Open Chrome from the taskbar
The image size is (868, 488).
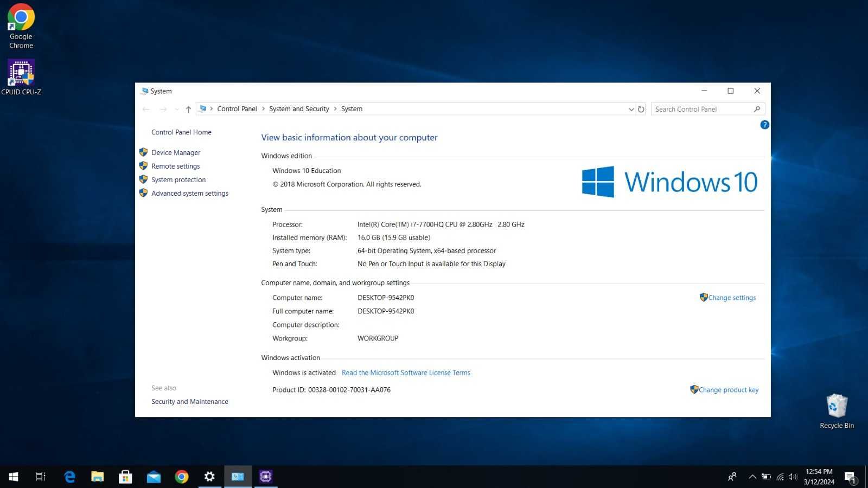[x=182, y=477]
